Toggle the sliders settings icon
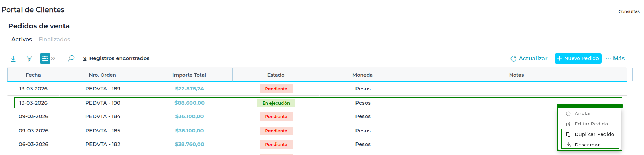Image resolution: width=644 pixels, height=155 pixels. [x=45, y=58]
